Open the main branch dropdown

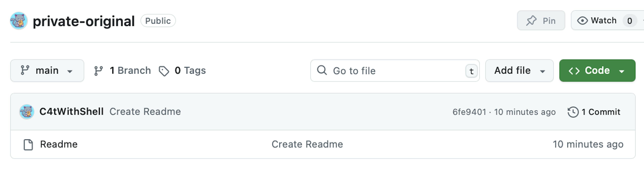(x=47, y=71)
